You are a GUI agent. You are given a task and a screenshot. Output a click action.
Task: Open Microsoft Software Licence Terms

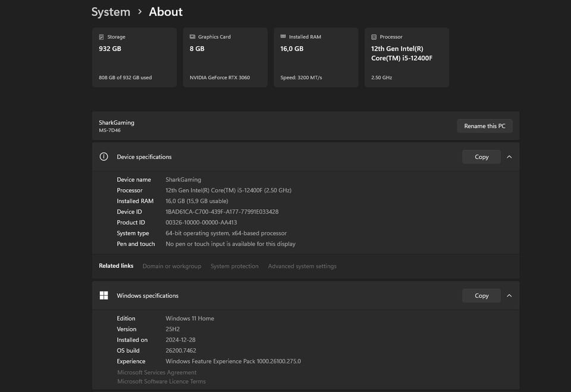coord(161,381)
